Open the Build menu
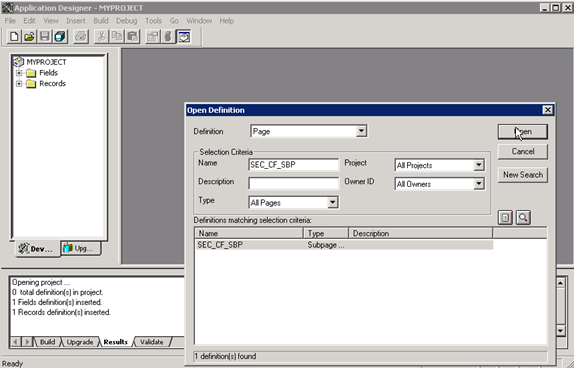 pos(101,21)
